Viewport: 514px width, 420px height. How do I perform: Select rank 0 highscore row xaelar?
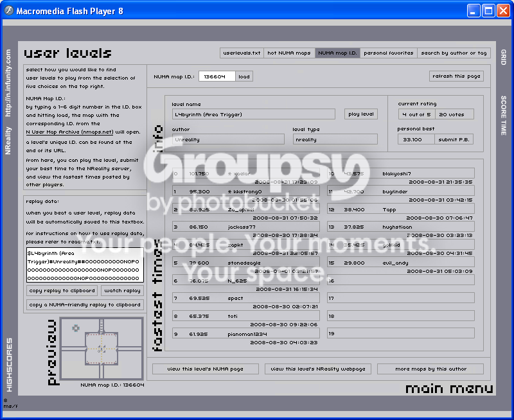coord(246,173)
